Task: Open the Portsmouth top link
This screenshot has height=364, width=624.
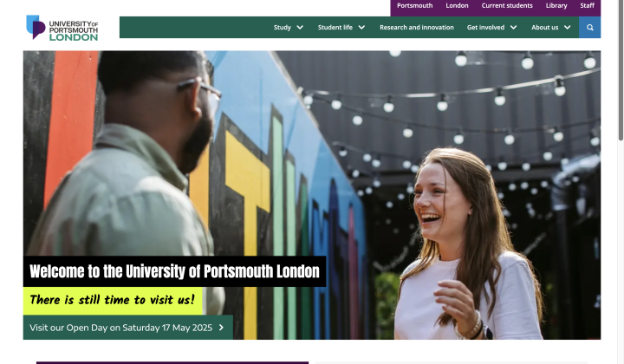Action: tap(414, 5)
